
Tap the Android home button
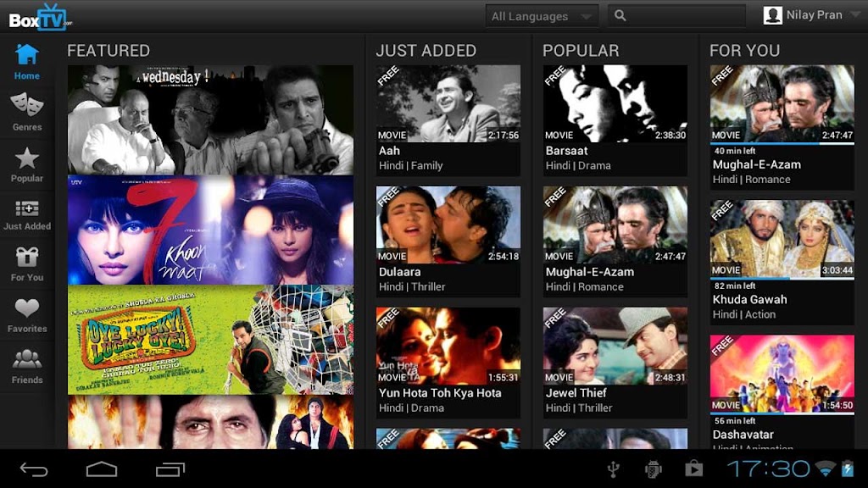click(x=102, y=469)
